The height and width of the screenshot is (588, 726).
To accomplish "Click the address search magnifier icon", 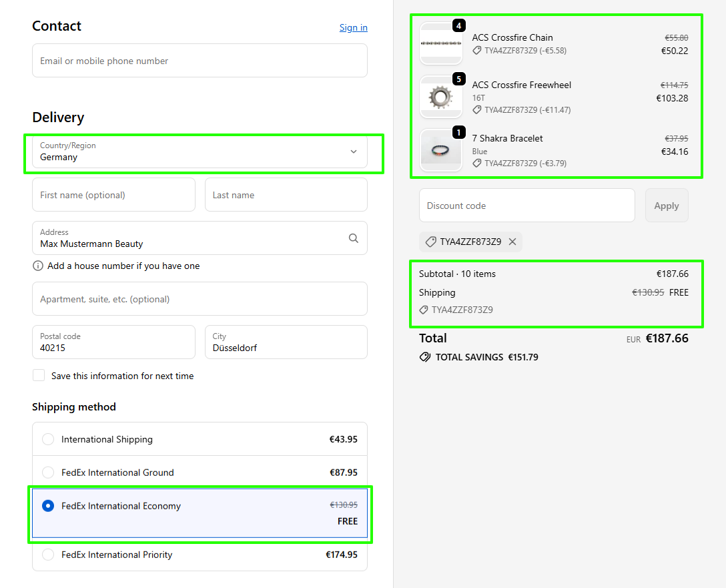I will coord(354,238).
